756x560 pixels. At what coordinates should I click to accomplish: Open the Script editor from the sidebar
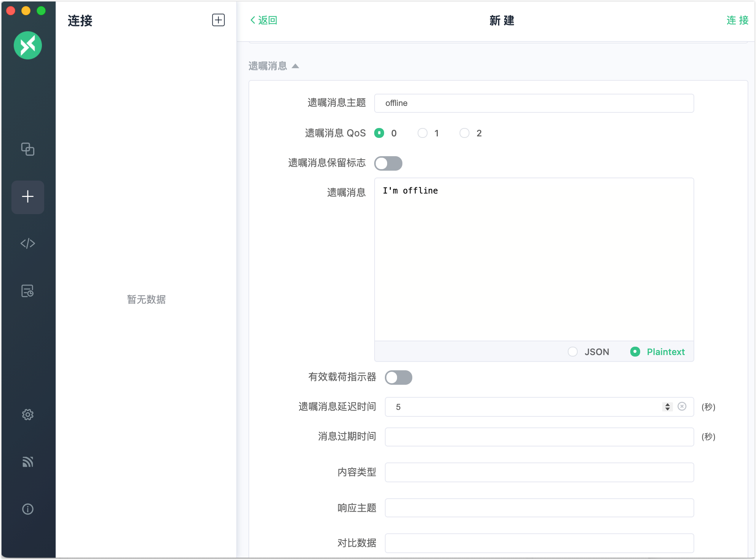[28, 243]
